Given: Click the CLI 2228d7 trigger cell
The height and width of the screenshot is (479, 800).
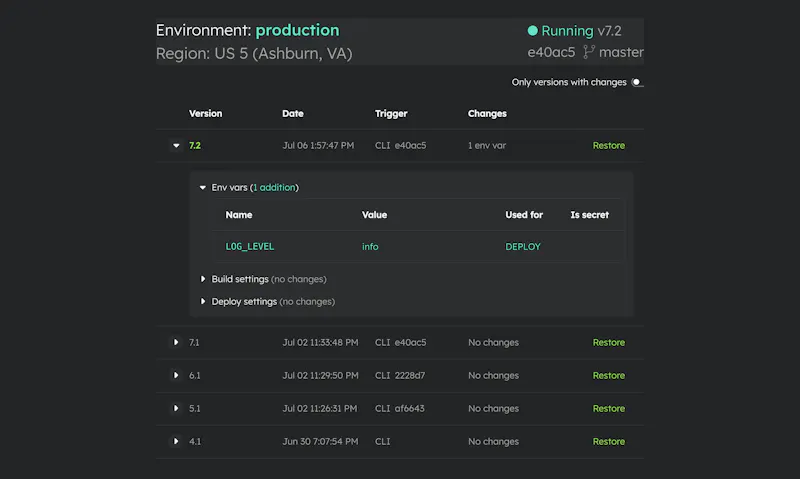Looking at the screenshot, I should point(400,375).
